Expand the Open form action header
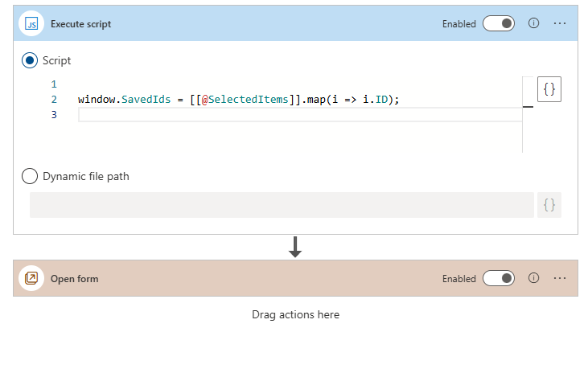The image size is (588, 377). [x=241, y=279]
